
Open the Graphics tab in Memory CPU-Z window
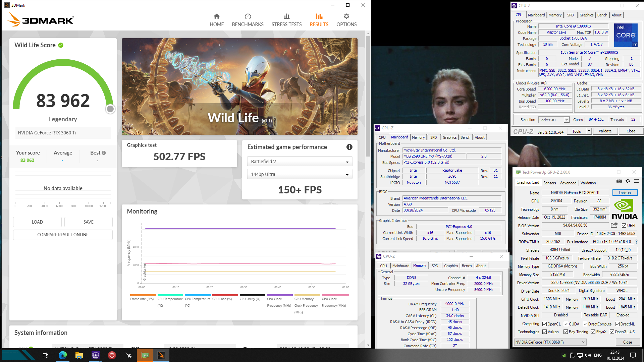451,266
